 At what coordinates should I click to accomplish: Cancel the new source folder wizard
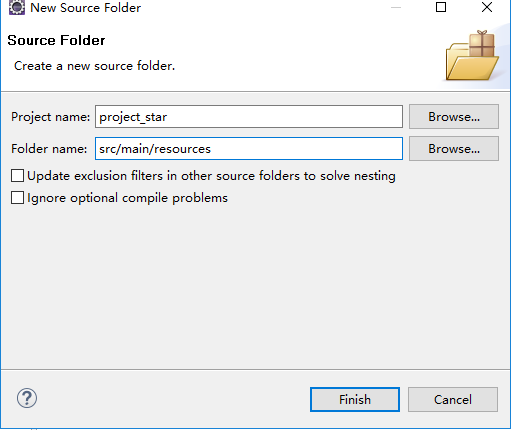pos(453,399)
